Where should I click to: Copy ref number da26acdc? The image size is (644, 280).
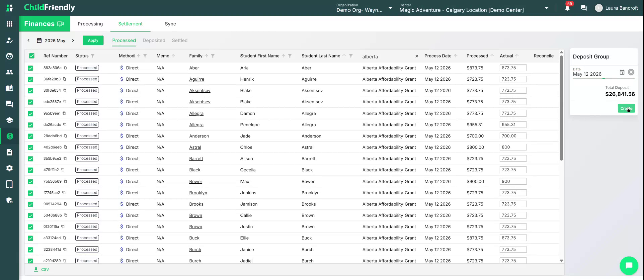tap(65, 125)
